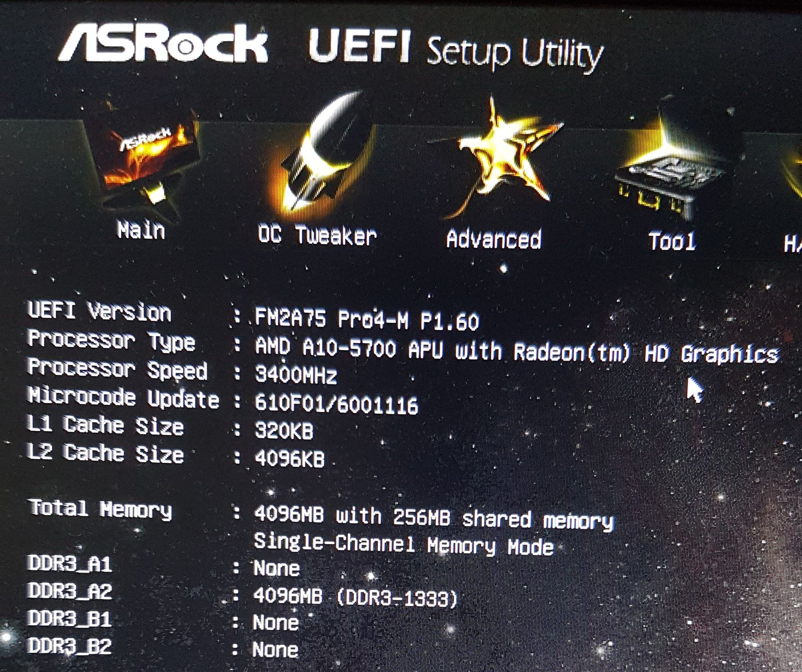Select the UEFI Version label

99,311
